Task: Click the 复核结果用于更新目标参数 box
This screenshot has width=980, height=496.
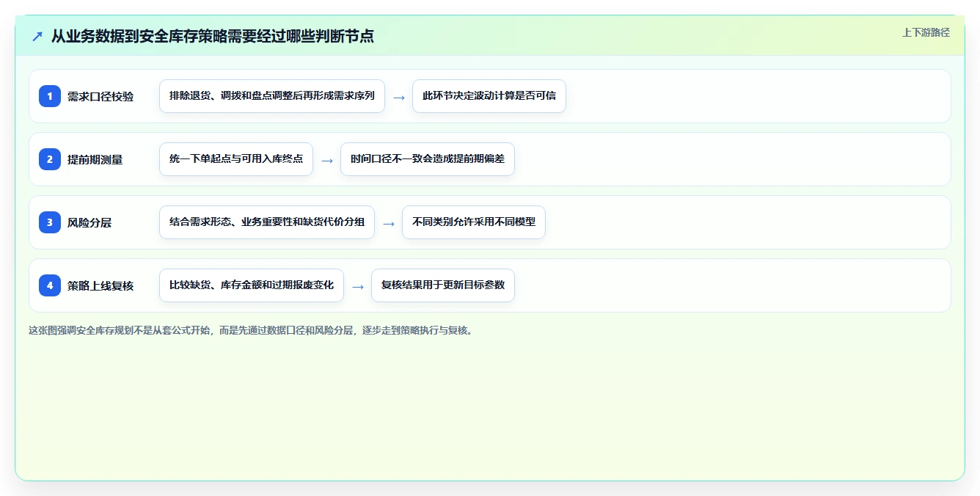Action: click(x=443, y=285)
